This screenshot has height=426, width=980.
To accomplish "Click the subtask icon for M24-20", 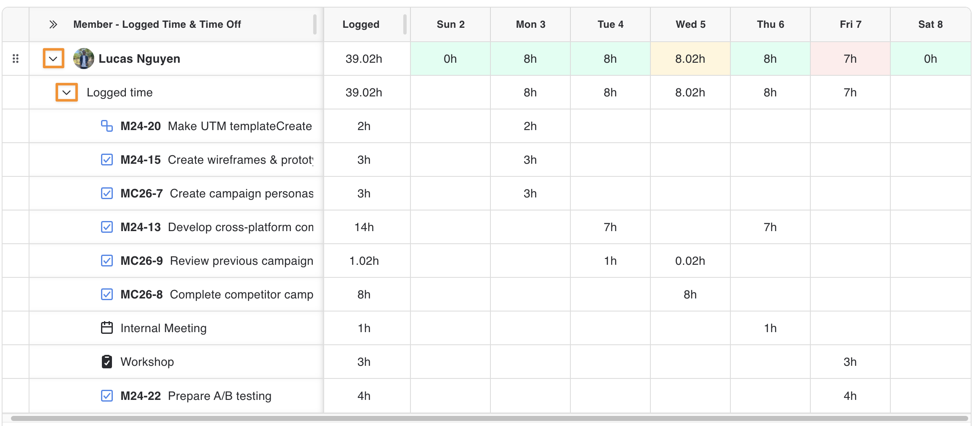I will pos(107,126).
